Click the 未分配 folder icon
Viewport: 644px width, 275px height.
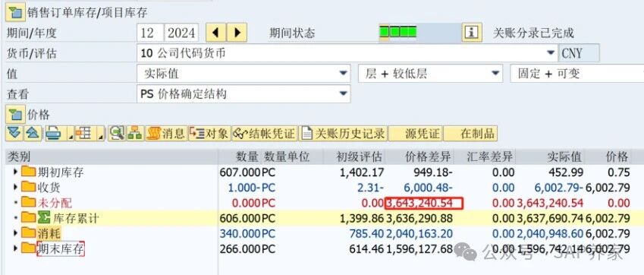pyautogui.click(x=28, y=202)
